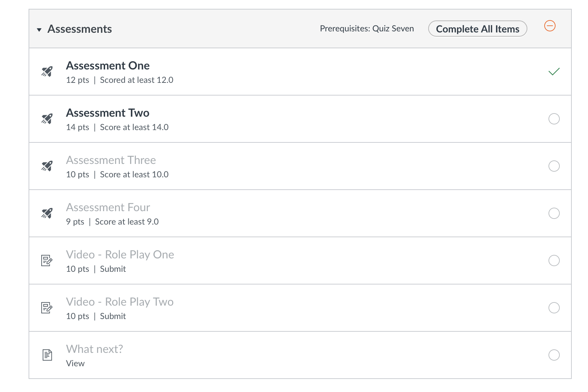Collapse the Assessments module with the arrow
This screenshot has height=392, width=588.
tap(39, 30)
